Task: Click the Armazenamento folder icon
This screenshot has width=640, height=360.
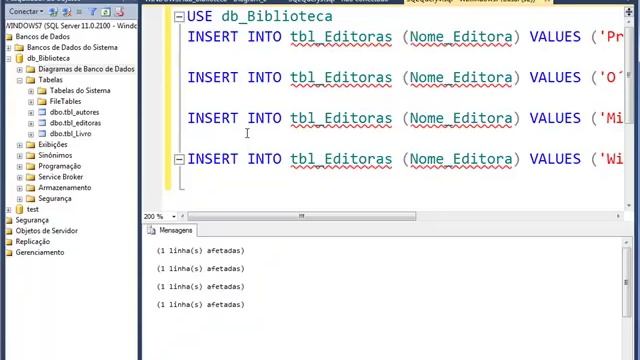Action: tap(31, 188)
